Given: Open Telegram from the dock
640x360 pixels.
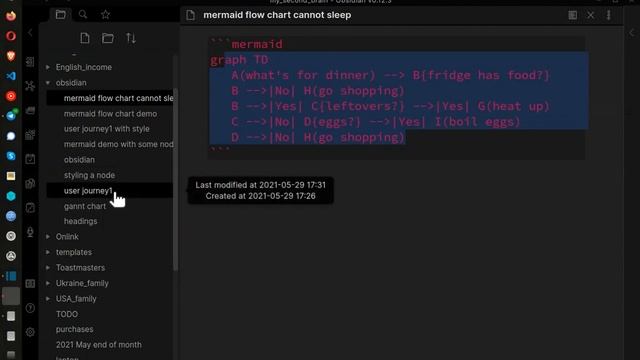Looking at the screenshot, I should [x=11, y=116].
